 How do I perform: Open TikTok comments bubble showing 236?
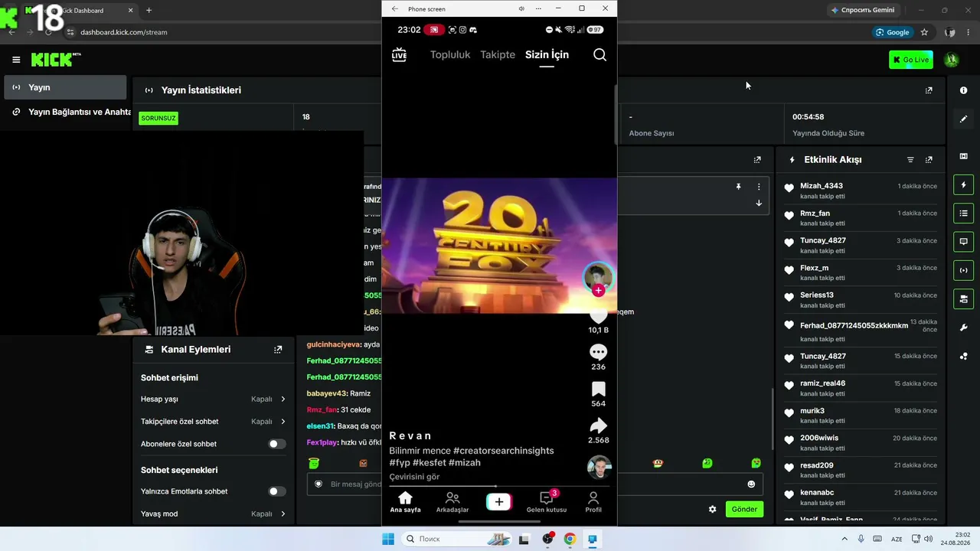coord(598,352)
